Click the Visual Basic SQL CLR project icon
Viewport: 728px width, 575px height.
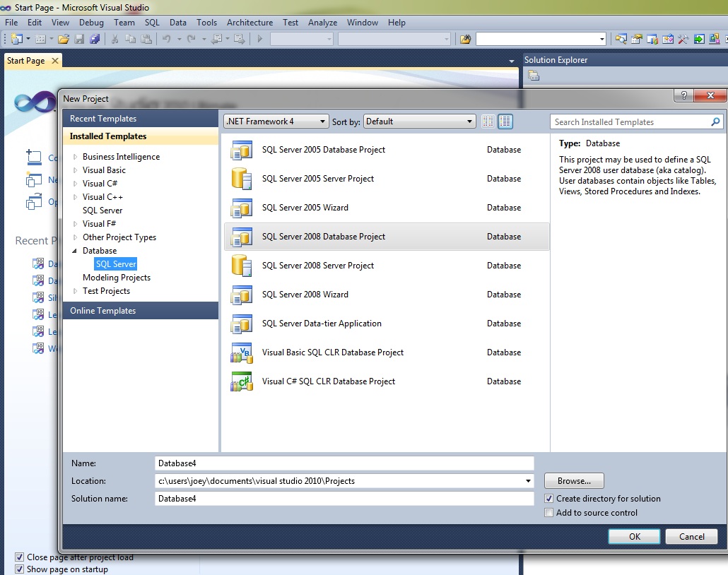(x=242, y=352)
